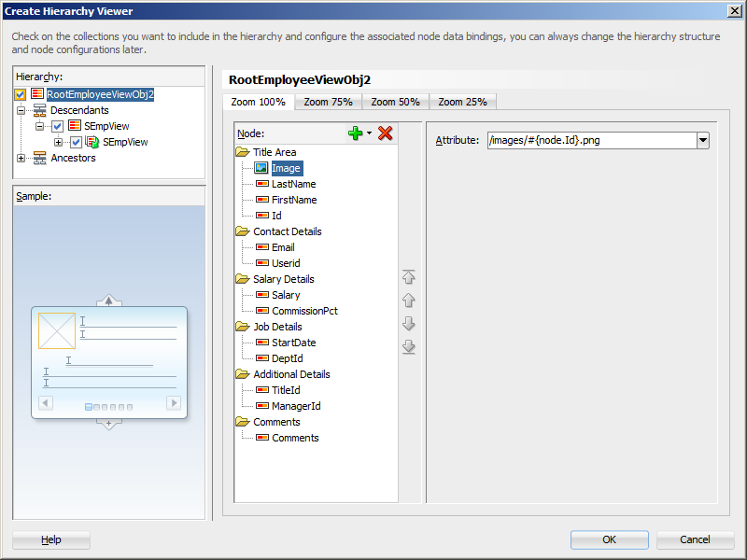Click the Email attribute icon
Screen dimensions: 747x560
click(x=262, y=247)
